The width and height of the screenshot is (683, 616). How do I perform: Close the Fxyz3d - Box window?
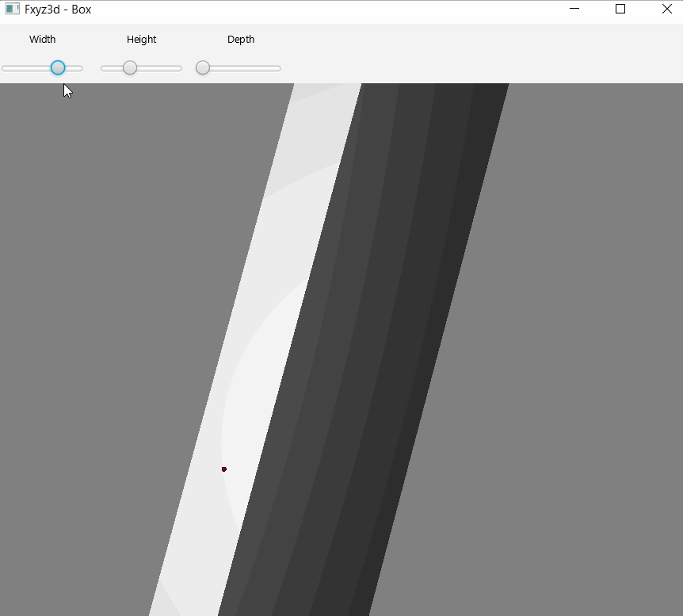click(667, 9)
